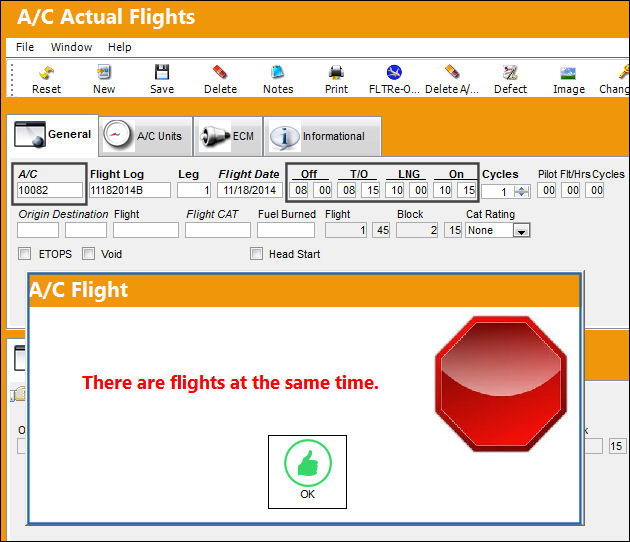Image resolution: width=630 pixels, height=542 pixels.
Task: Open the Window menu
Action: (x=72, y=47)
